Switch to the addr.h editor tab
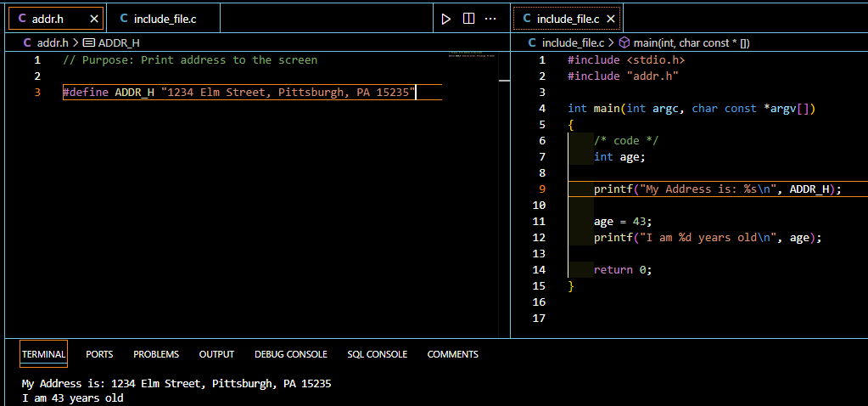 point(48,19)
